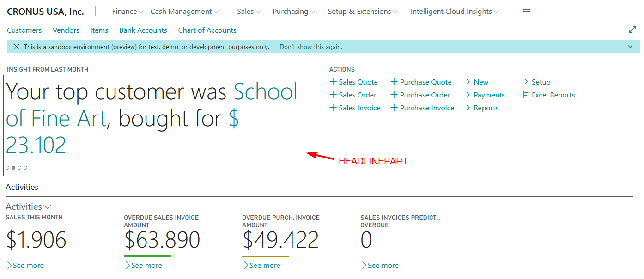Viewport: 644px width, 279px height.
Task: Go to the Bank Accounts page
Action: 143,30
